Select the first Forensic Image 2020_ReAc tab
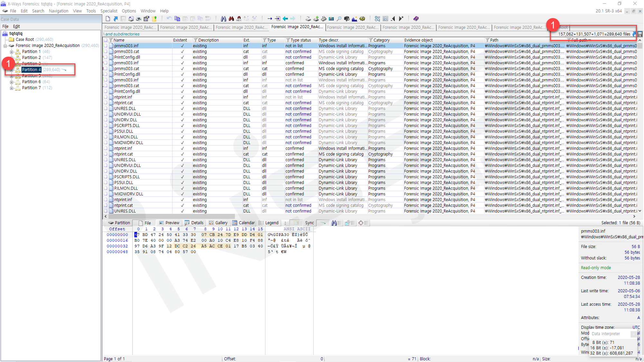This screenshot has height=362, width=644. (130, 27)
